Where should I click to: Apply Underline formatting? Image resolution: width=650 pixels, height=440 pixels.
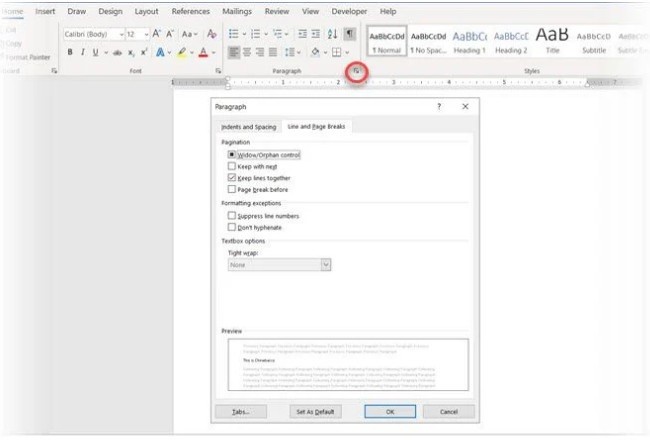coord(96,52)
